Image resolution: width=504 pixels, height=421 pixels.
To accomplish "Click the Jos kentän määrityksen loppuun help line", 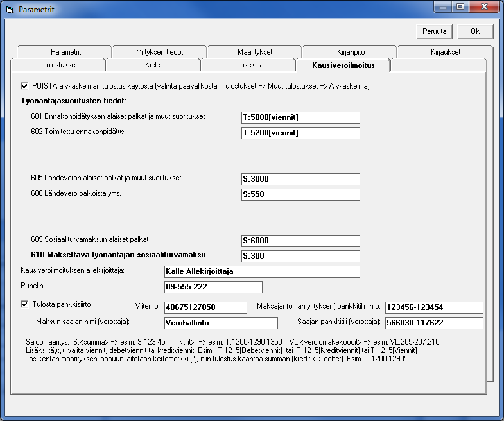I will (x=216, y=359).
